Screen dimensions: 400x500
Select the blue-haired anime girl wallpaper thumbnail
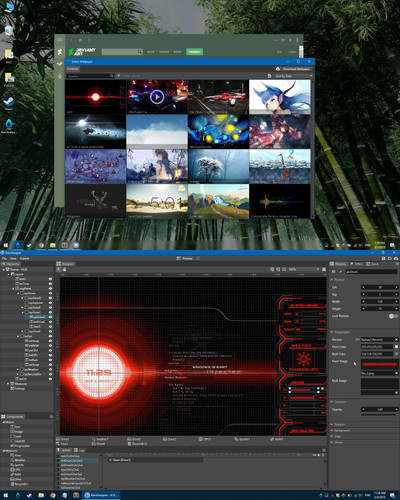click(x=280, y=97)
